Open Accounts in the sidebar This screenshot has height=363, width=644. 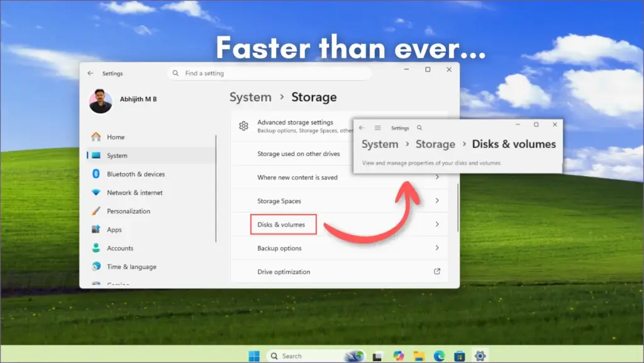(151, 248)
